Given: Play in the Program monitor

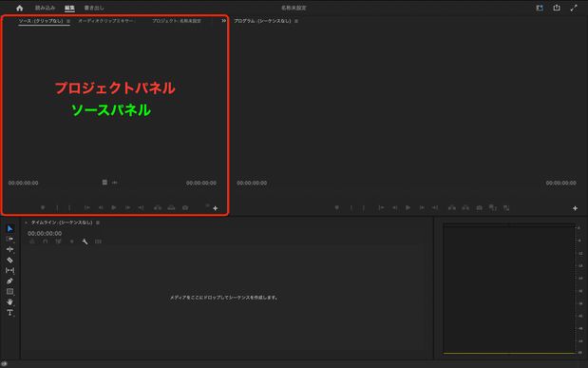Looking at the screenshot, I should (x=408, y=207).
